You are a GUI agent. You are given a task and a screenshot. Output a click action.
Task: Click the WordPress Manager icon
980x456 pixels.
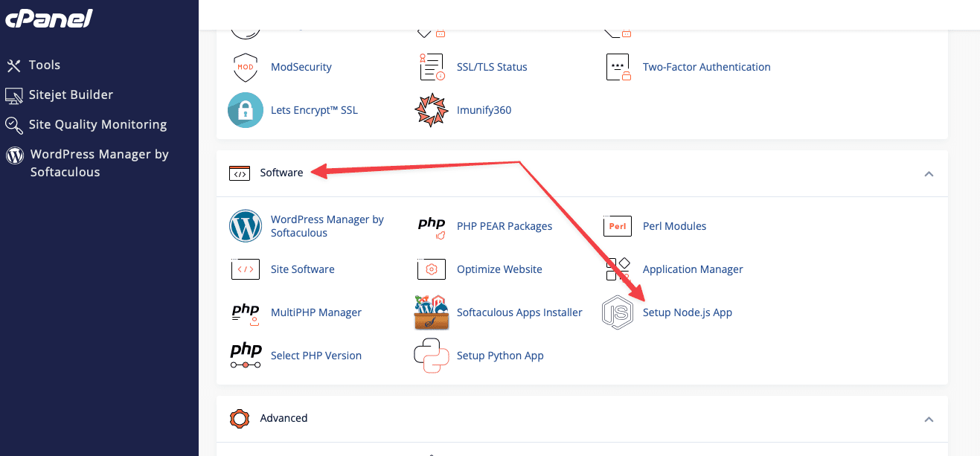pos(246,225)
